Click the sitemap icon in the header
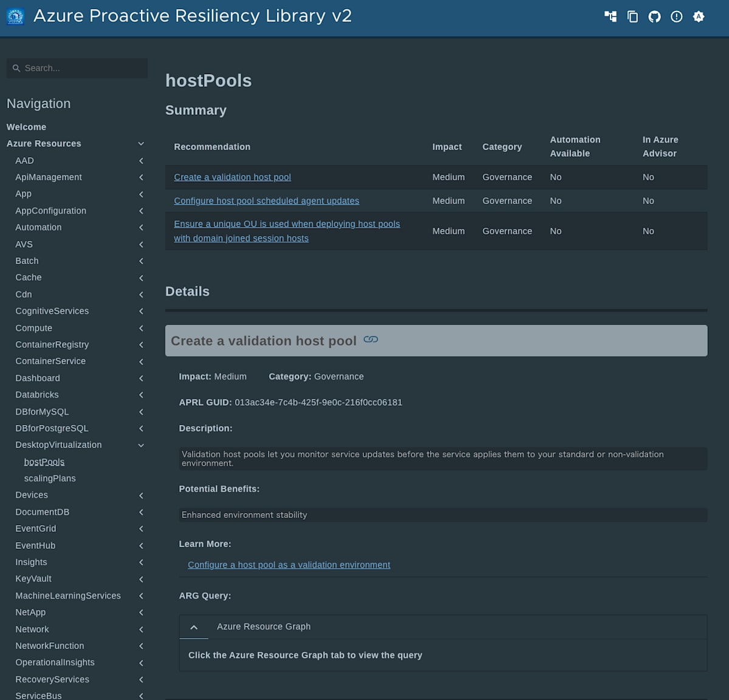 [x=611, y=16]
